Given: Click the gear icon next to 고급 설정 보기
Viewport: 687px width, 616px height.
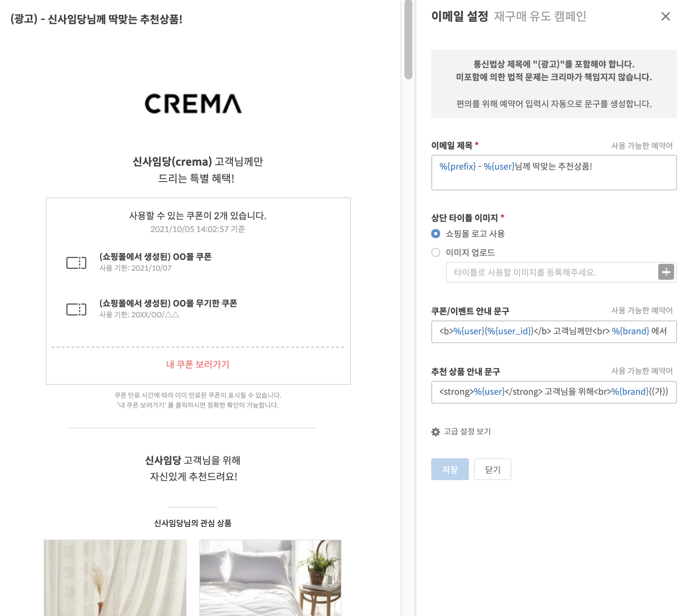Looking at the screenshot, I should [x=436, y=432].
